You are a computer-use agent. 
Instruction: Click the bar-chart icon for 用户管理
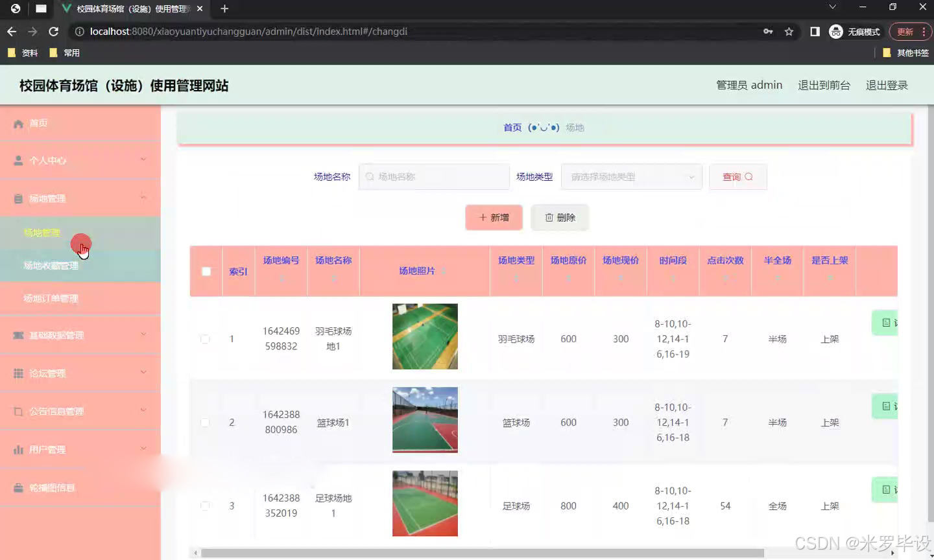[18, 448]
